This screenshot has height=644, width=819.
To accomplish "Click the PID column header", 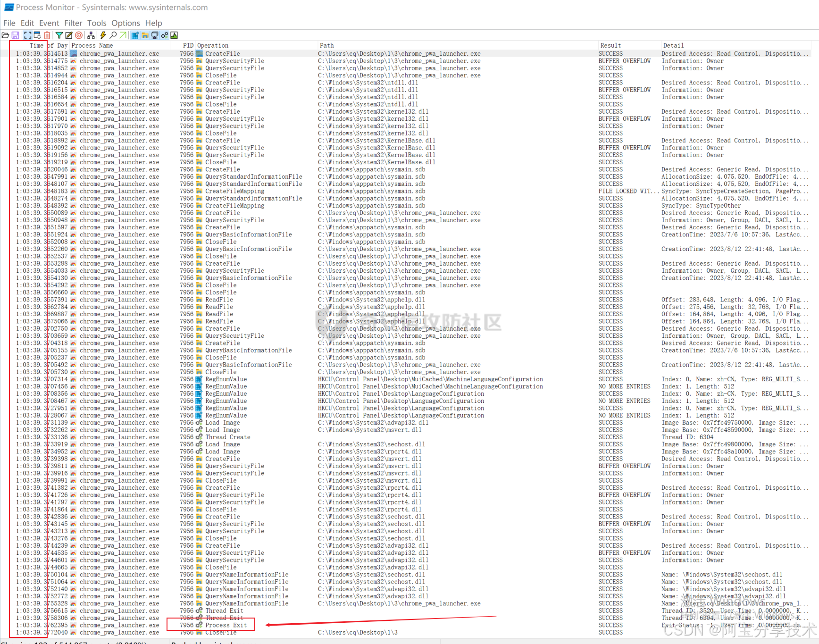I will point(188,46).
